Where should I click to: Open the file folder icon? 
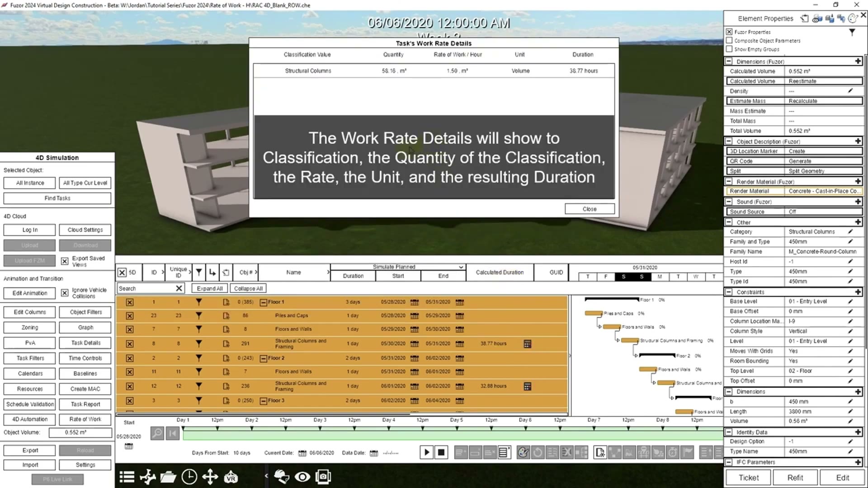coord(168,477)
